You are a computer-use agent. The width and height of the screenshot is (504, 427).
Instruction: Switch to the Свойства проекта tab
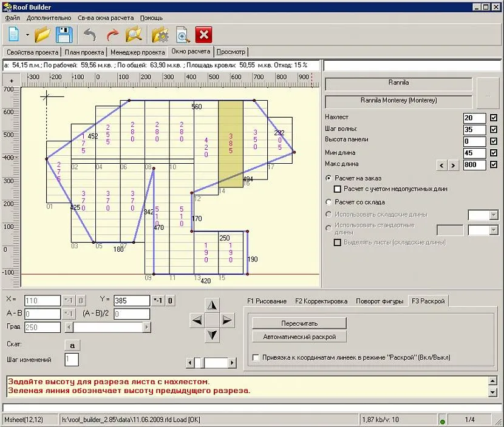coord(32,52)
